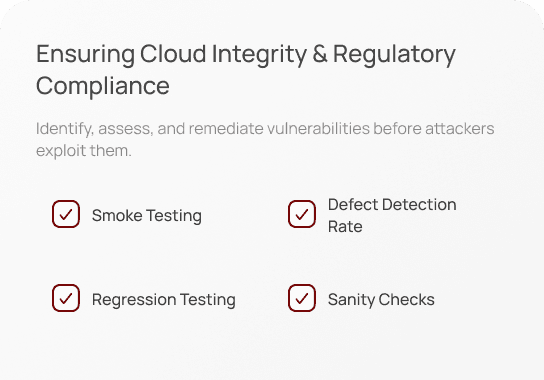Click the word Rate under Defect Detection

click(x=345, y=227)
